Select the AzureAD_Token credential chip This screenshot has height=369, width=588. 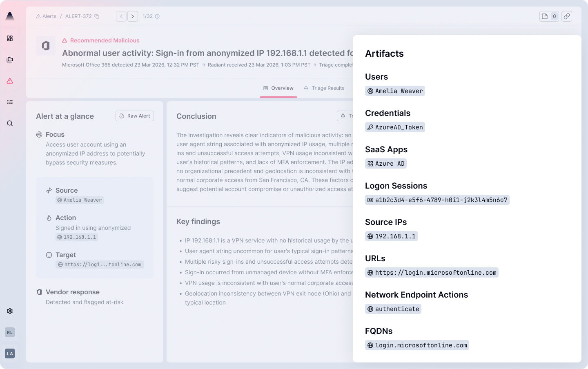395,127
